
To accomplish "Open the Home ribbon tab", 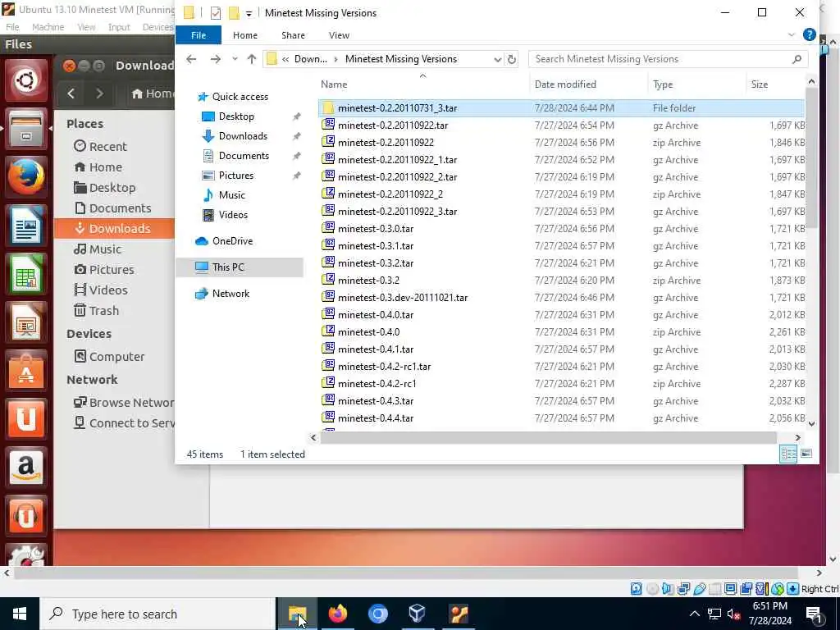I will pos(244,35).
